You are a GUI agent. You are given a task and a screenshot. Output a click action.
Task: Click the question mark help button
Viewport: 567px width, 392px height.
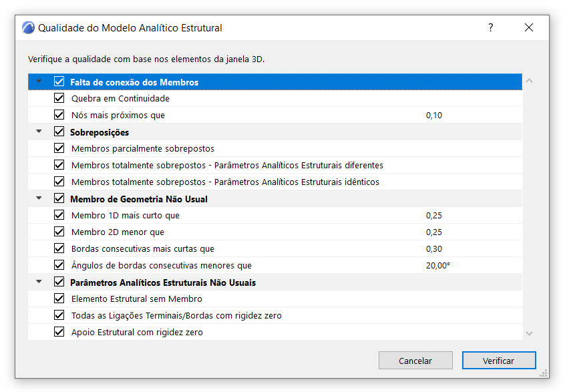[490, 28]
